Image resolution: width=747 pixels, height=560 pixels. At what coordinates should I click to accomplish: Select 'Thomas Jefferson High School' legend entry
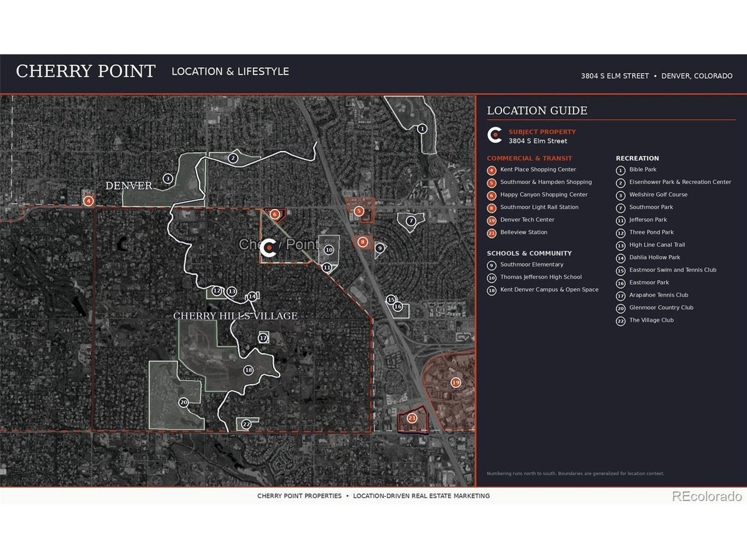pos(541,277)
